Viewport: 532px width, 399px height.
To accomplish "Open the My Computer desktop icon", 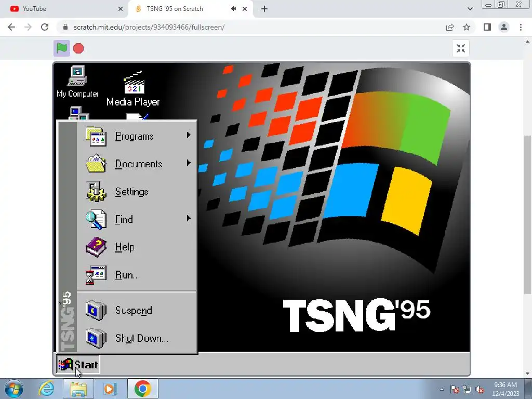I will [77, 82].
